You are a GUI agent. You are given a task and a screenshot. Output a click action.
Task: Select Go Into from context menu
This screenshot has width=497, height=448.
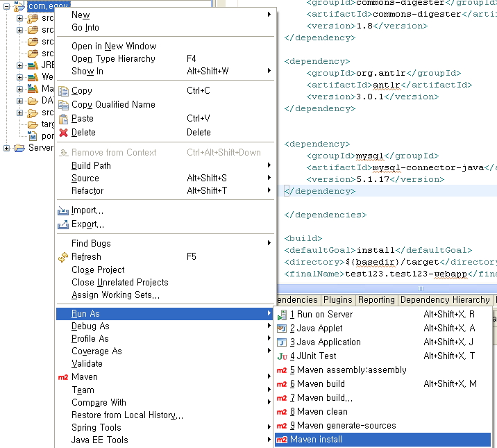[x=165, y=28]
